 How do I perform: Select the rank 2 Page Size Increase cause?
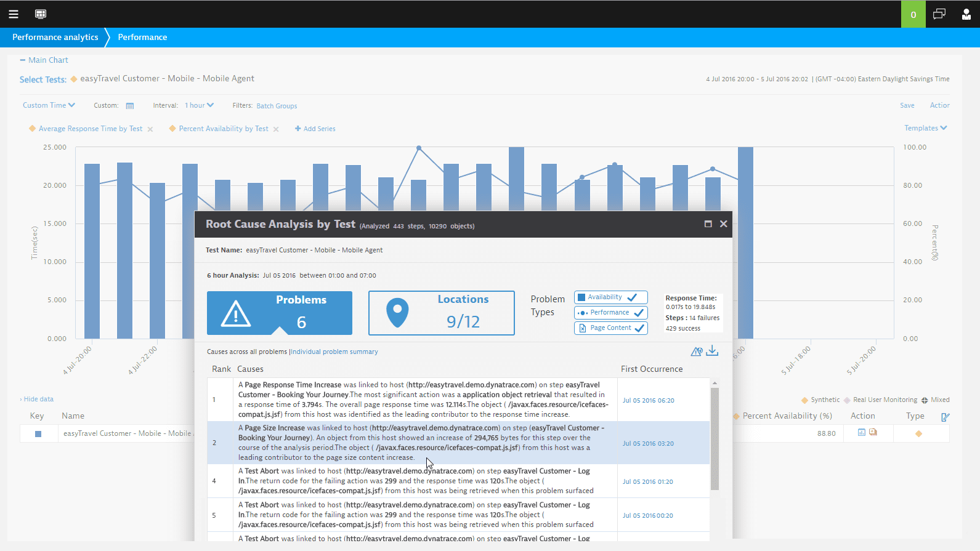tap(458, 443)
